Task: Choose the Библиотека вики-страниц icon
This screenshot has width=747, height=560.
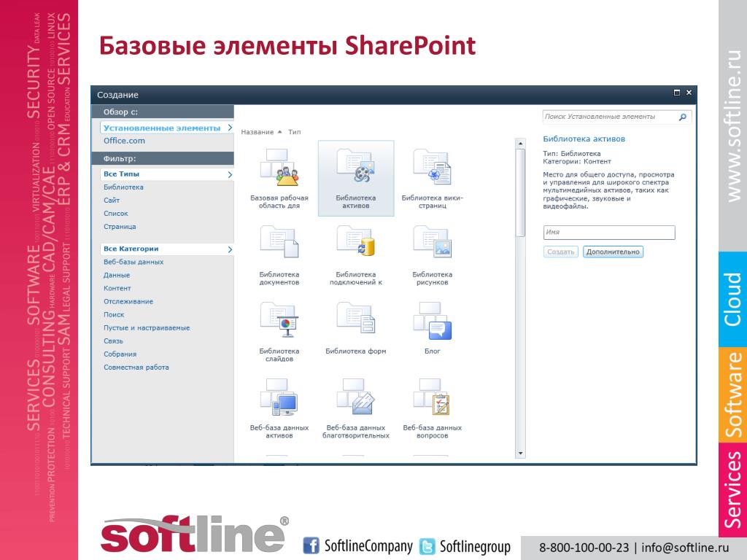Action: point(432,167)
